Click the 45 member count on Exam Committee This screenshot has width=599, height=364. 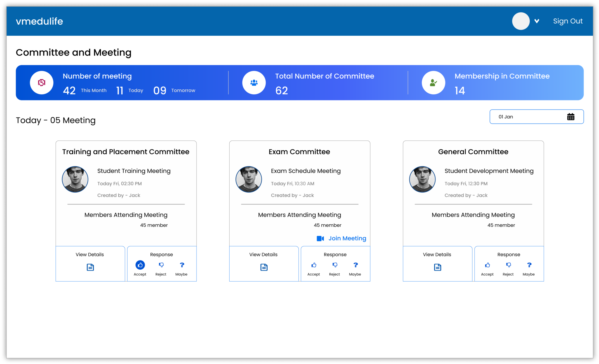(x=327, y=225)
